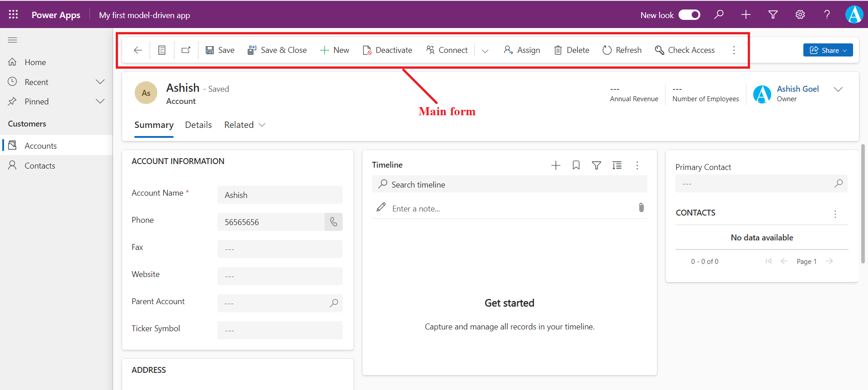Screen dimensions: 868x390
Task: Click the Search timeline input field
Action: (x=509, y=184)
